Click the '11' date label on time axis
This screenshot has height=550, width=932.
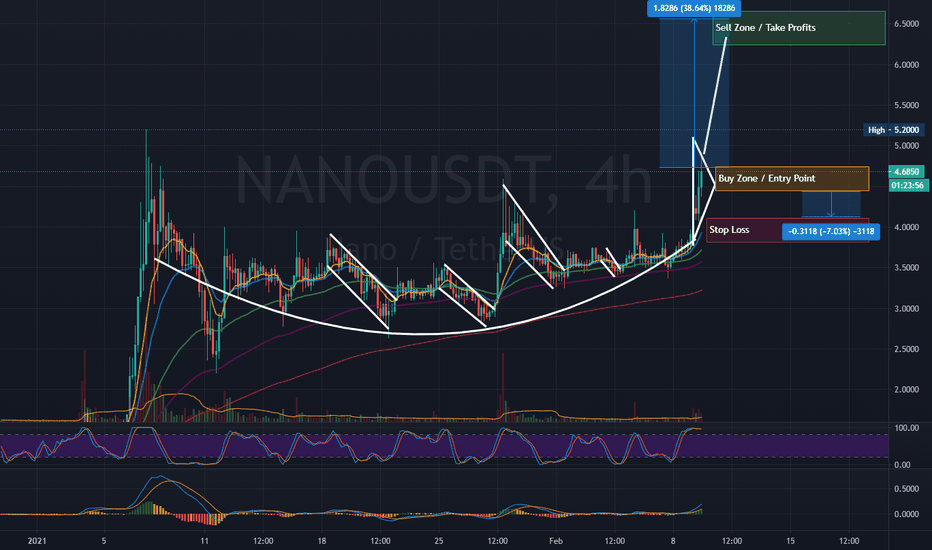(204, 541)
